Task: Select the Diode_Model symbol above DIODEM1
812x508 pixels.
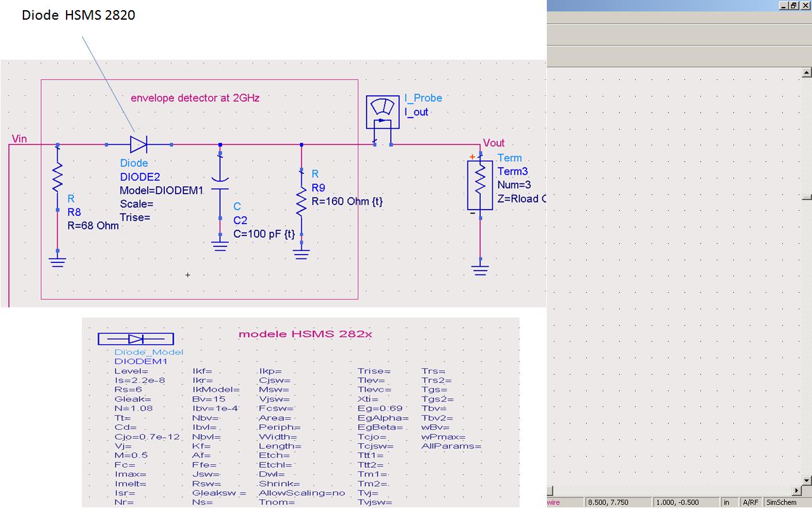Action: (x=136, y=338)
